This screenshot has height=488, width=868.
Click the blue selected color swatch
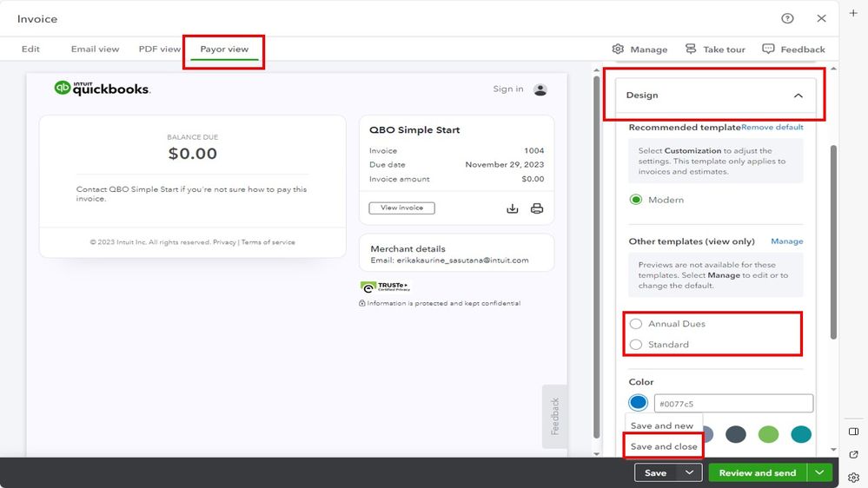click(638, 402)
